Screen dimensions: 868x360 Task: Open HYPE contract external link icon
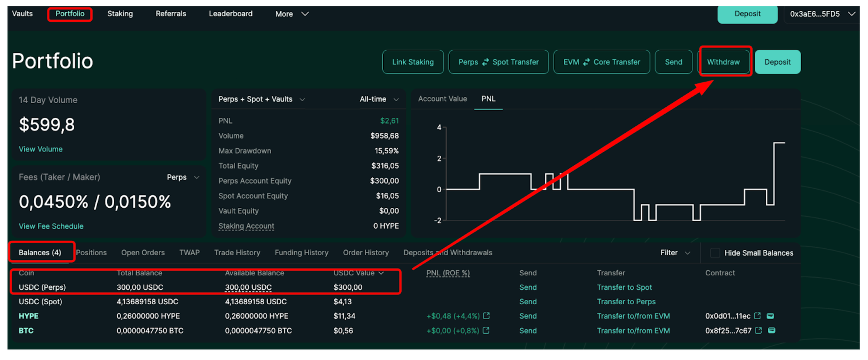[x=757, y=316]
